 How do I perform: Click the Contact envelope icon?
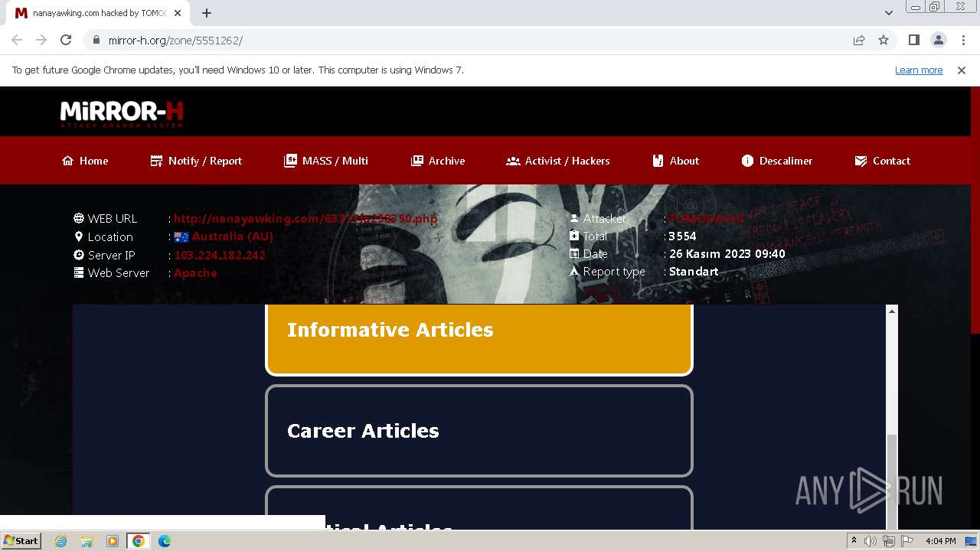[861, 161]
